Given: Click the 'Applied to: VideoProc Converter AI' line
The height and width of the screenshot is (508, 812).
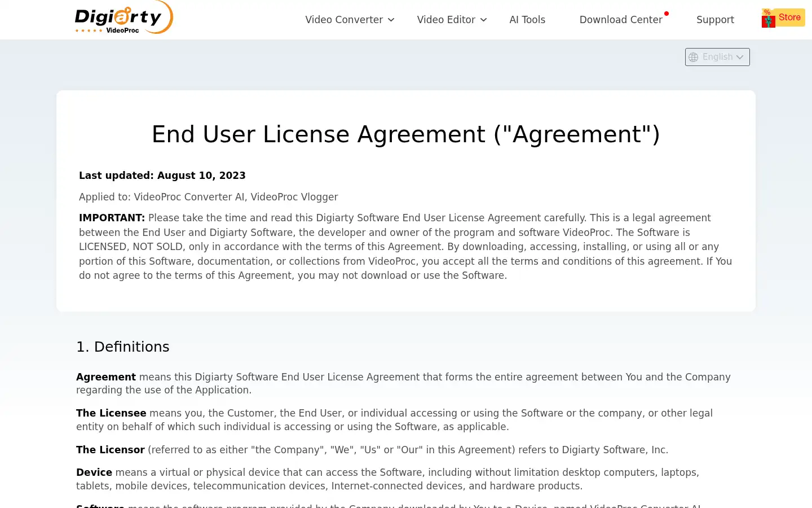Looking at the screenshot, I should pyautogui.click(x=209, y=197).
